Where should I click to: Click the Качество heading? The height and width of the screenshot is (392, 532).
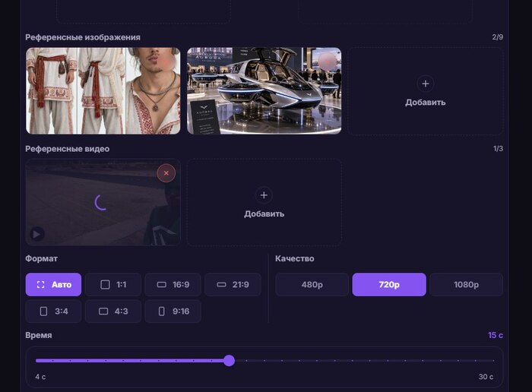point(295,259)
